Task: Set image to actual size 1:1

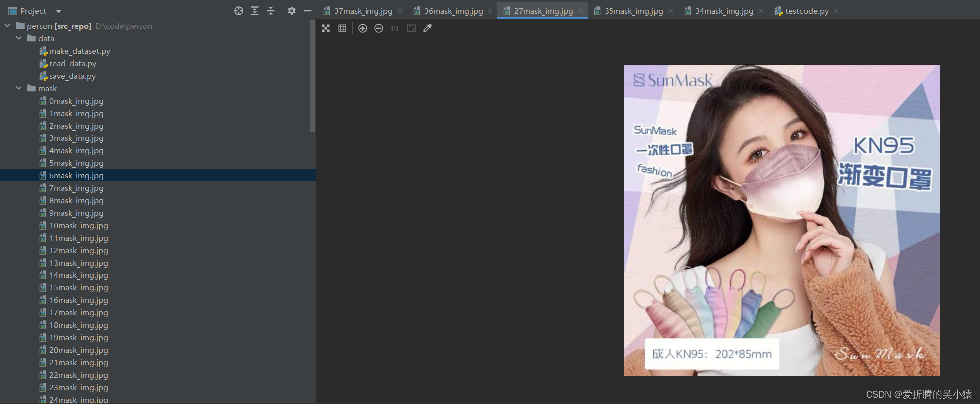Action: pos(395,28)
